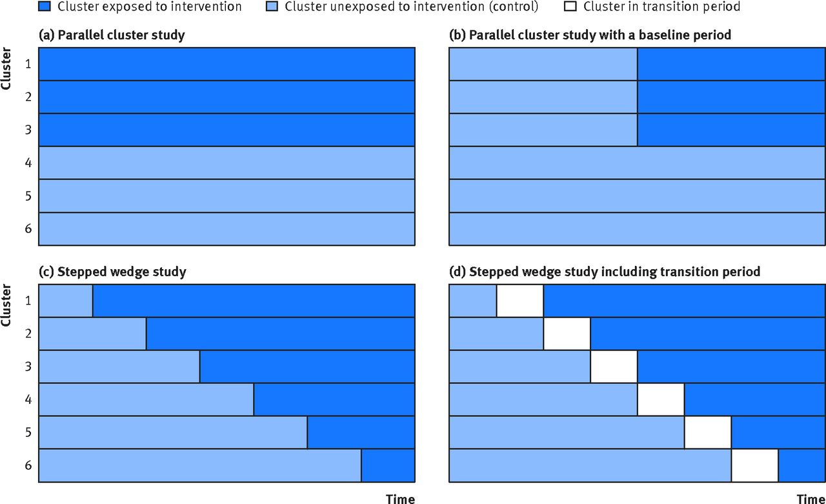Click the cluster 4 bar in panel (a)

click(227, 163)
